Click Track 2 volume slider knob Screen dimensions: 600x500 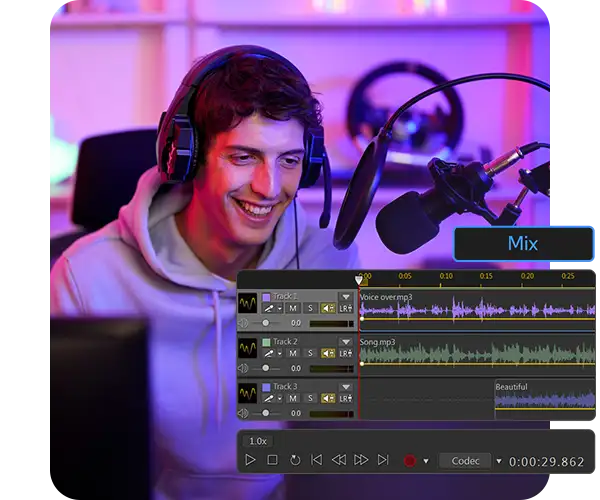tap(266, 368)
